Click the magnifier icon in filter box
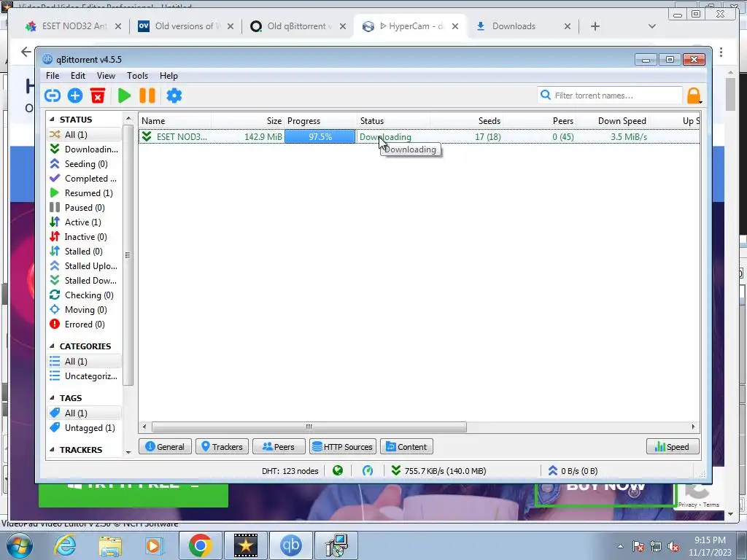 (x=546, y=96)
